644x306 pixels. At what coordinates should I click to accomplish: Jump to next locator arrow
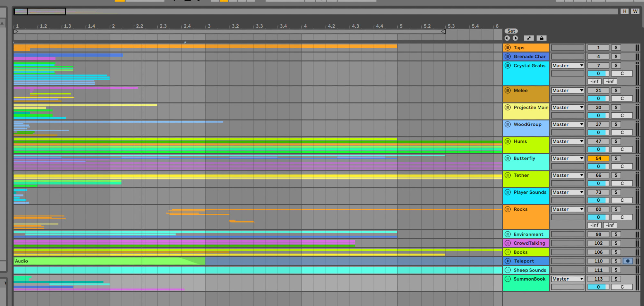coord(515,38)
